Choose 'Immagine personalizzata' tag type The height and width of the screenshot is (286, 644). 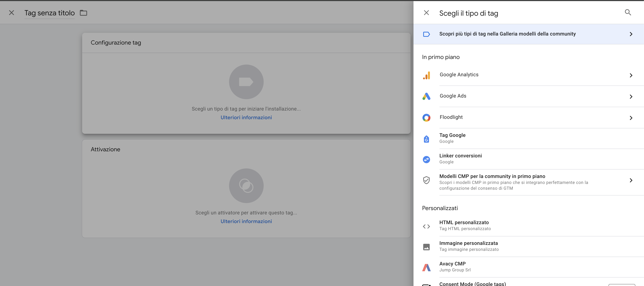coord(529,247)
